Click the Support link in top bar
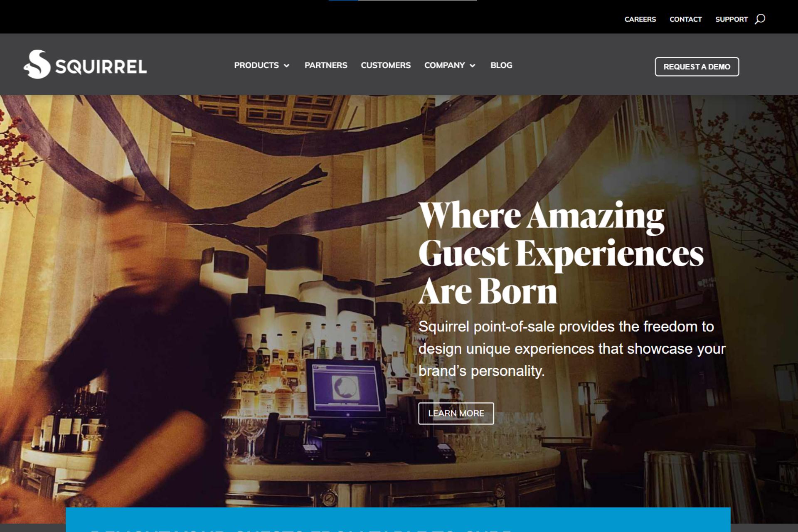Viewport: 798px width, 532px height. click(731, 19)
